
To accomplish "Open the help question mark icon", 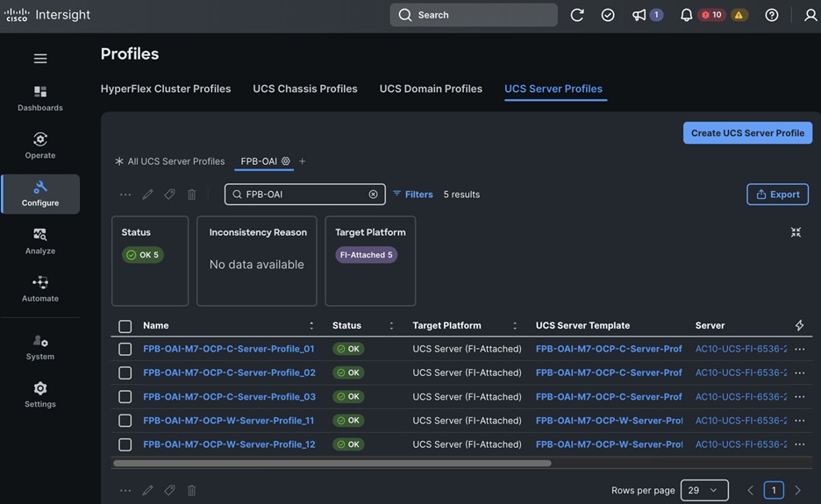I will pos(771,15).
